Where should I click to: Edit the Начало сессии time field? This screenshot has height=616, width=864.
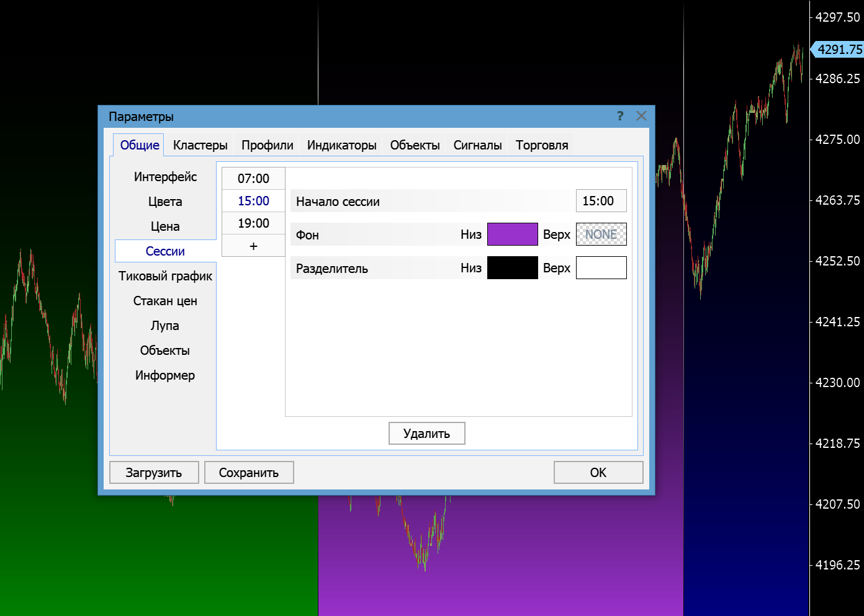(x=601, y=201)
